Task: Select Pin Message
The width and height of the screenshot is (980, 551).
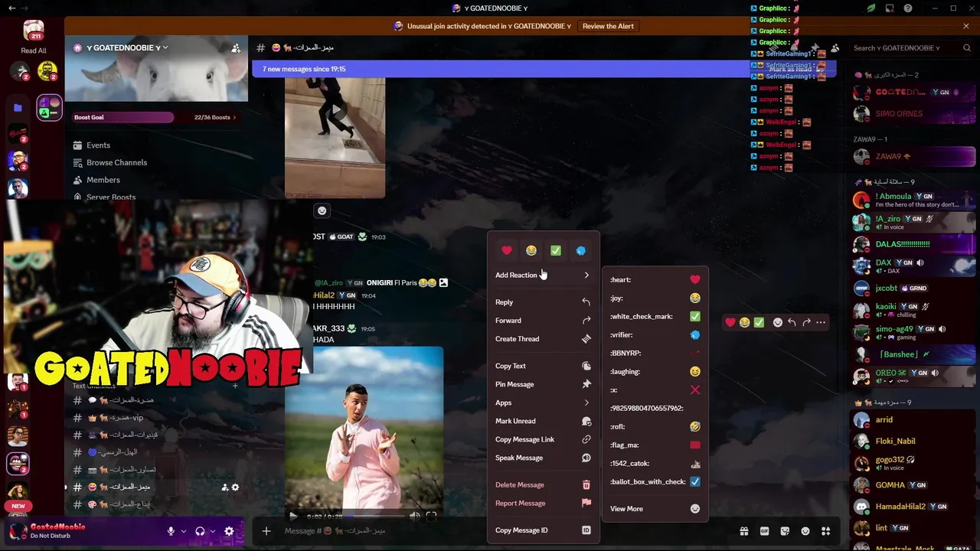Action: click(543, 384)
